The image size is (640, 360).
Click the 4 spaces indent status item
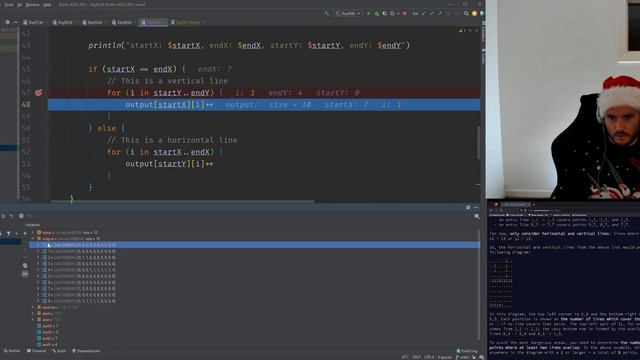[444, 357]
